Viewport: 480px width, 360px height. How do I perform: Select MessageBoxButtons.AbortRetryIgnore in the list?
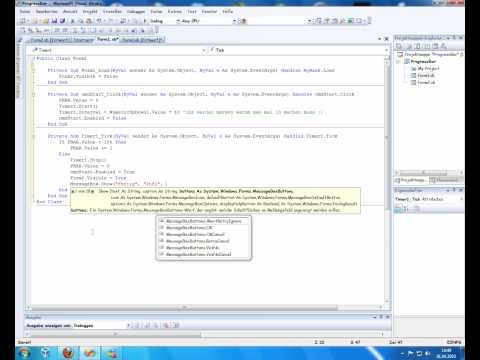tap(204, 221)
